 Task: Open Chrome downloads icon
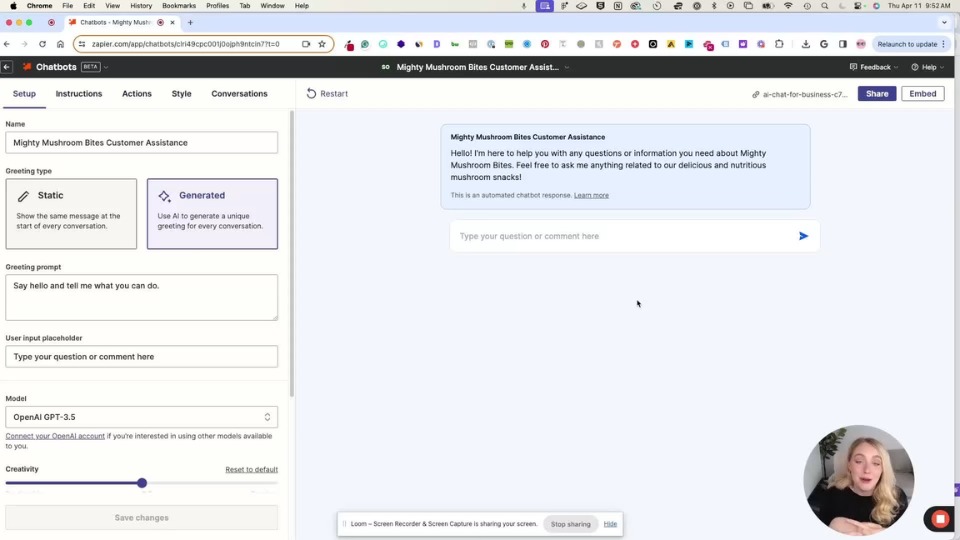click(x=806, y=44)
